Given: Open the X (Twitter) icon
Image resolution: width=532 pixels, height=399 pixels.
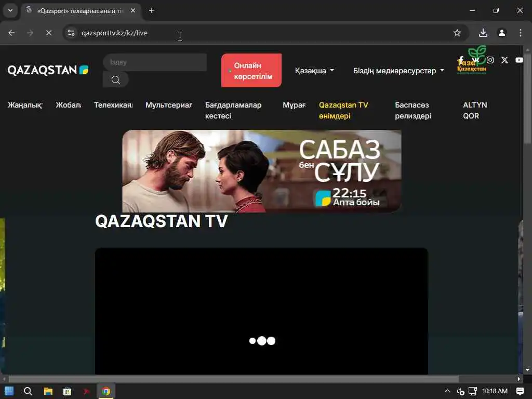Looking at the screenshot, I should pos(504,60).
